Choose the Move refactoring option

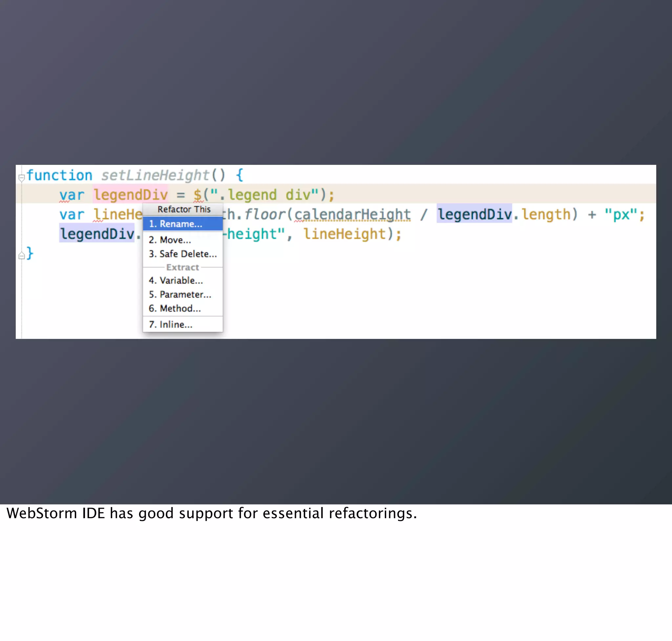[x=170, y=240]
